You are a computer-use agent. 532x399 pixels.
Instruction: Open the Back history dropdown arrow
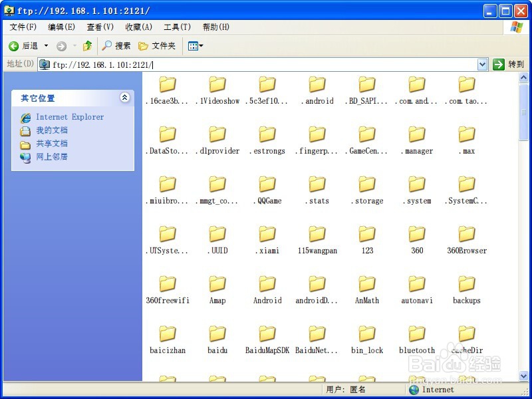pos(46,45)
